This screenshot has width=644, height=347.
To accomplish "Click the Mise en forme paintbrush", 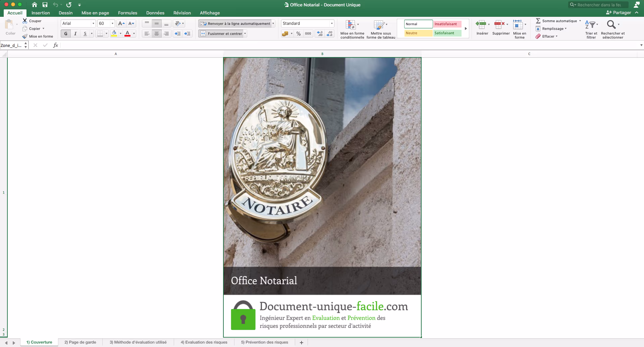I will 25,36.
